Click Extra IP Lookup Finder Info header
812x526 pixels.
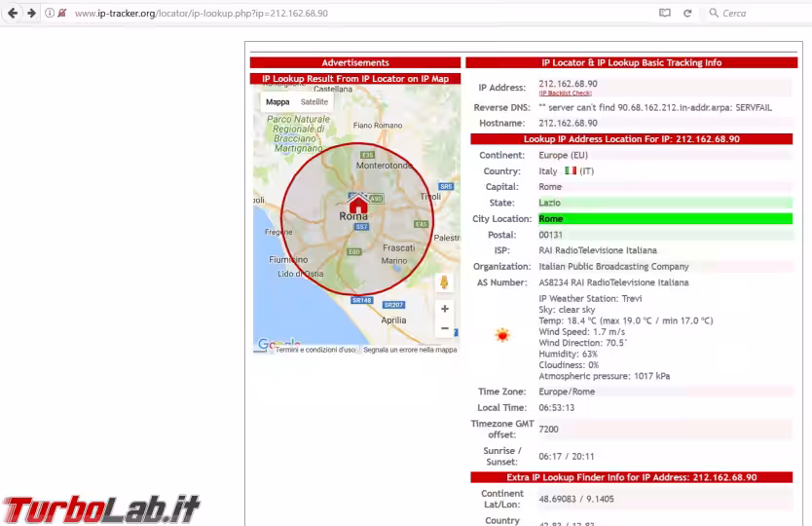[631, 477]
